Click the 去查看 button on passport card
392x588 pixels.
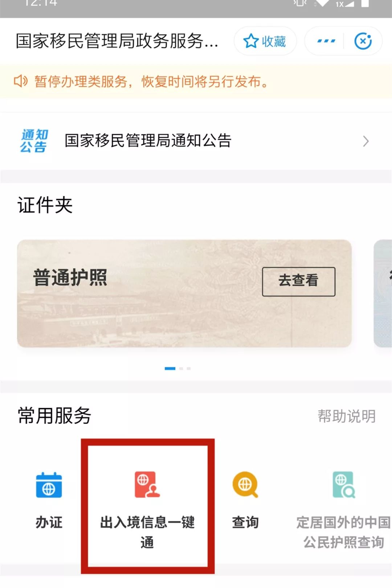coord(299,282)
